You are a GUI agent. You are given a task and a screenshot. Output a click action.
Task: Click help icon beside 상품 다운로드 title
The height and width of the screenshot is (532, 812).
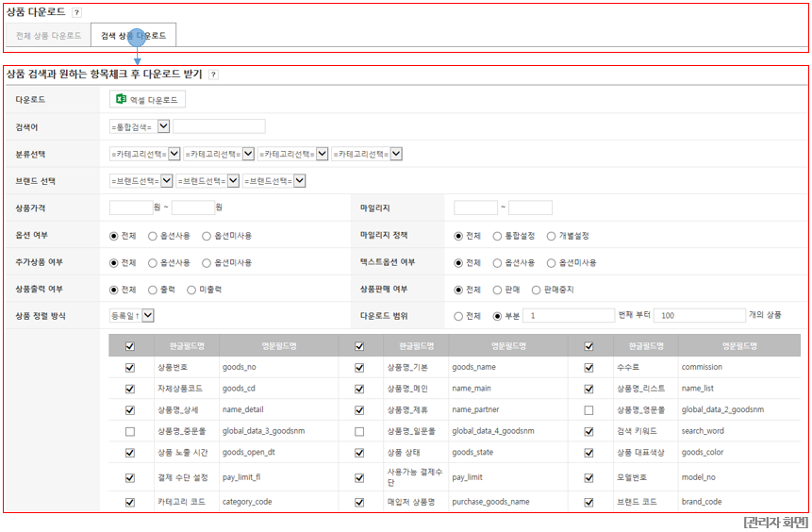pos(76,12)
